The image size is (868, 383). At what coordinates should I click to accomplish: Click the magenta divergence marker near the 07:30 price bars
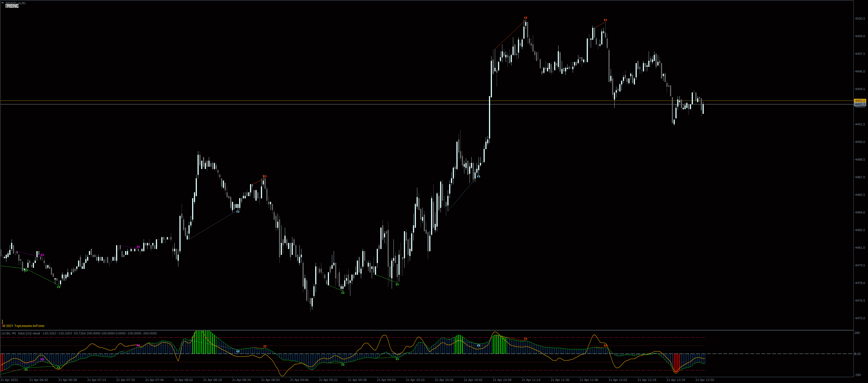pos(138,247)
